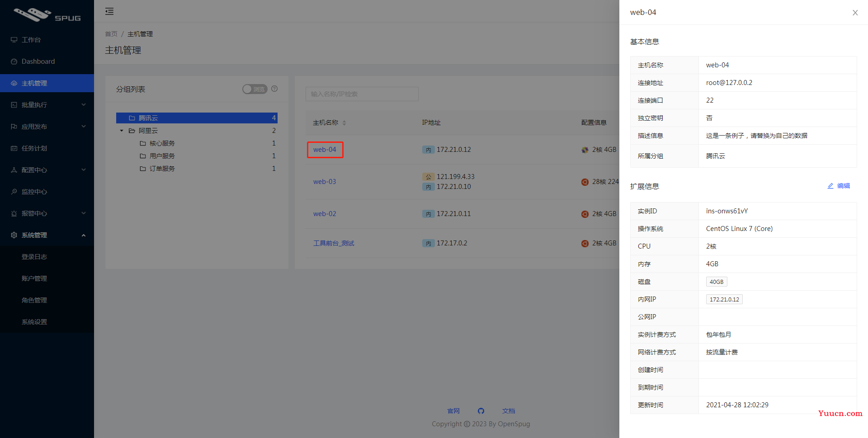Collapse the sidebar with the menu-fold icon

tap(109, 11)
